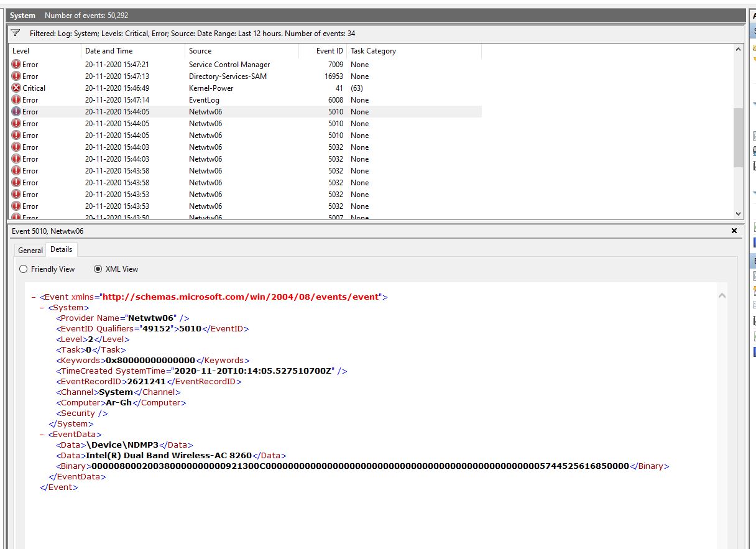The image size is (756, 549).
Task: Collapse the System XML node
Action: pyautogui.click(x=42, y=308)
